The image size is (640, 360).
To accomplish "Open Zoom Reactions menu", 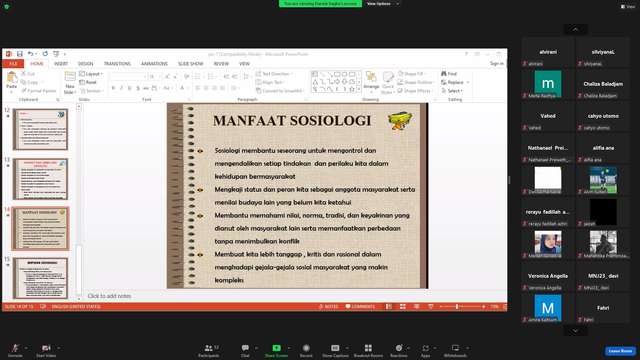I will (399, 351).
